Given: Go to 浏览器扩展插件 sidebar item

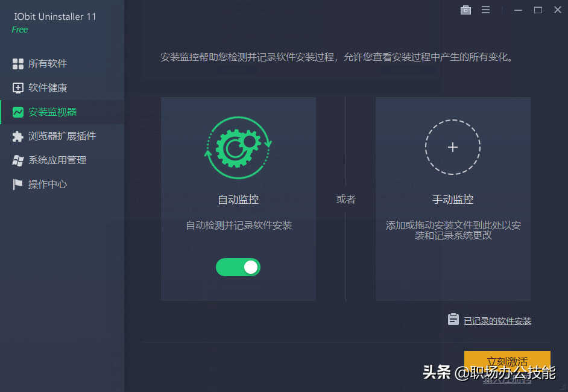Looking at the screenshot, I should [x=62, y=136].
